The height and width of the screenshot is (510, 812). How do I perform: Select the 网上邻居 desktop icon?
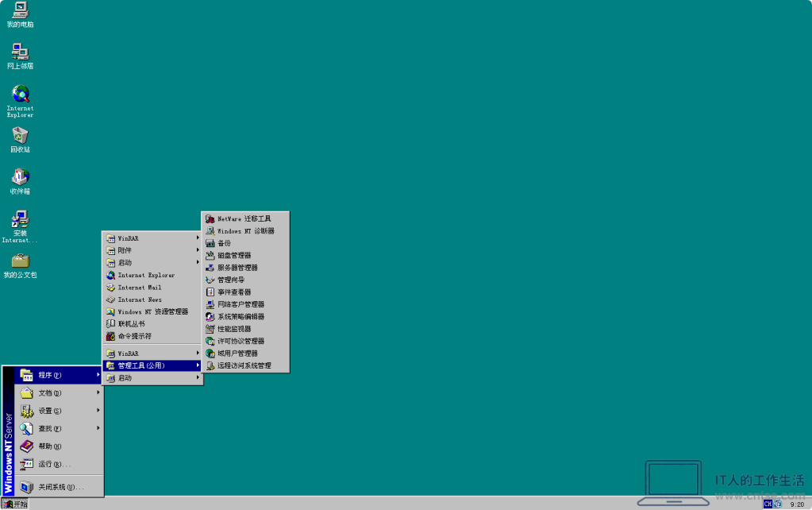20,56
